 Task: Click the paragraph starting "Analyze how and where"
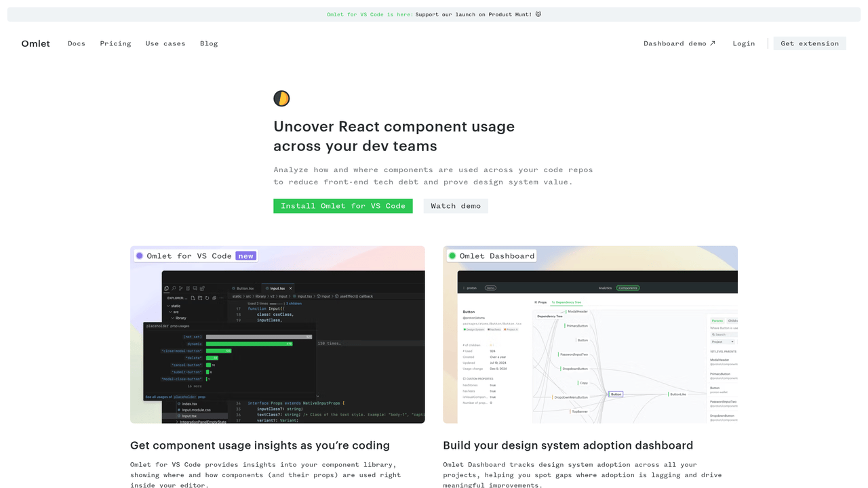433,176
